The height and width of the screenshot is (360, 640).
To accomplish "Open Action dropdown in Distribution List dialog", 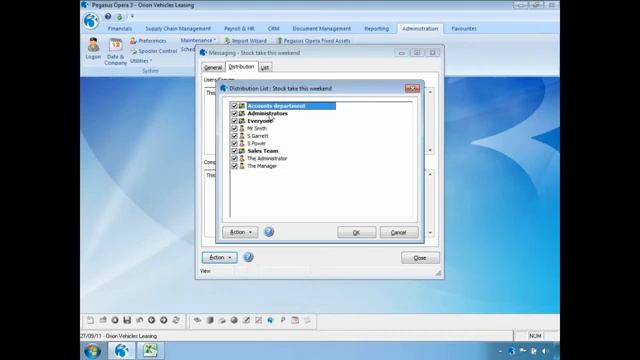I will click(240, 232).
